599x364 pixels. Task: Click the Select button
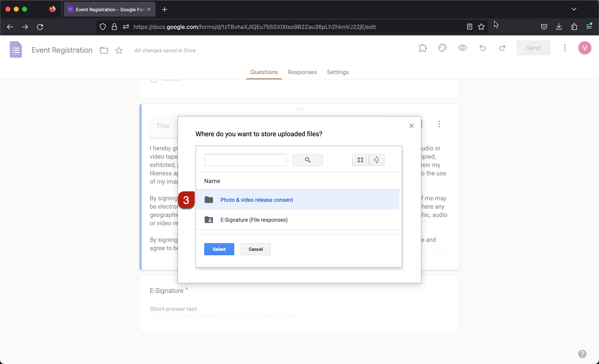coord(219,249)
